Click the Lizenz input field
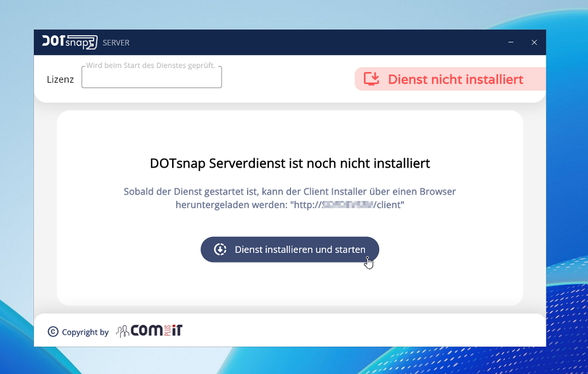Image resolution: width=588 pixels, height=374 pixels. coord(152,78)
